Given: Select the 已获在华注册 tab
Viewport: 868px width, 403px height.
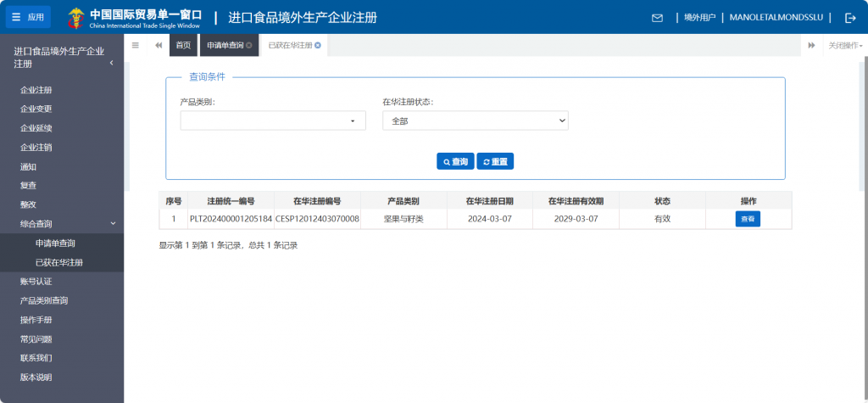Looking at the screenshot, I should tap(291, 46).
